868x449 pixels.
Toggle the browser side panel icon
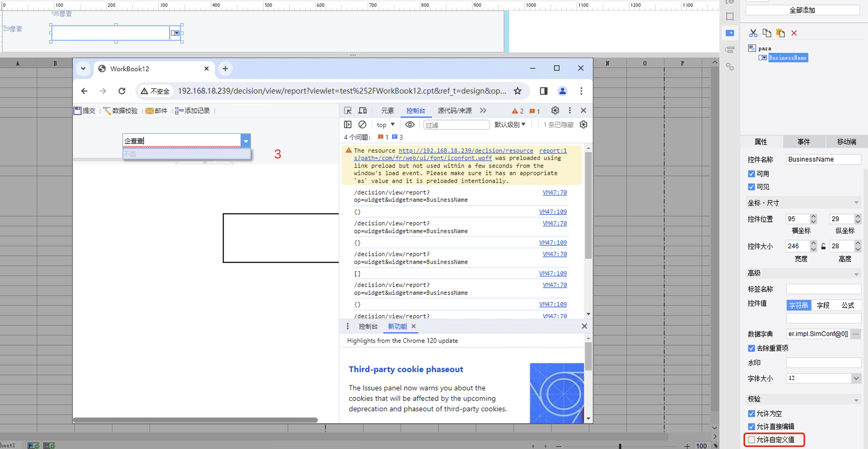point(544,91)
